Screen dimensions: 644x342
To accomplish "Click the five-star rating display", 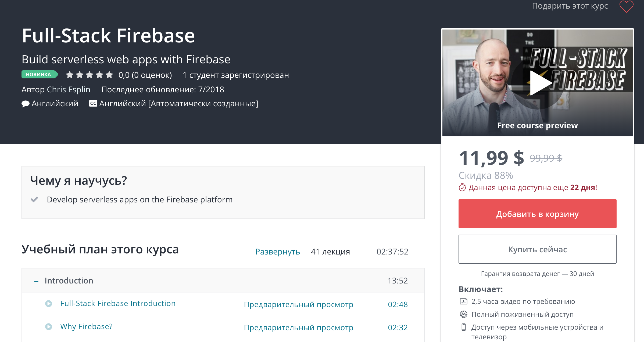I will tap(90, 75).
